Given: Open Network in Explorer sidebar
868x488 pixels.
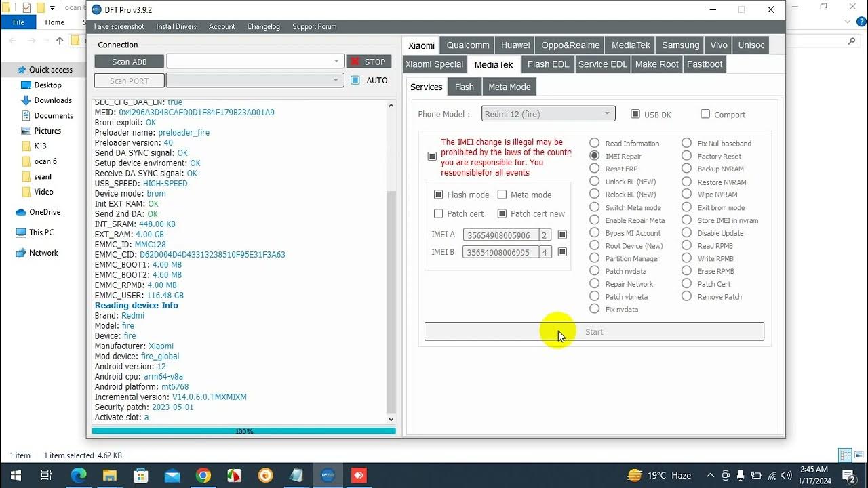Looking at the screenshot, I should tap(43, 253).
